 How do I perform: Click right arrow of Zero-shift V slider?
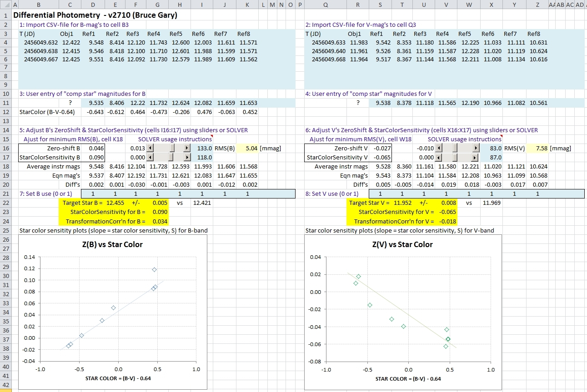click(476, 148)
